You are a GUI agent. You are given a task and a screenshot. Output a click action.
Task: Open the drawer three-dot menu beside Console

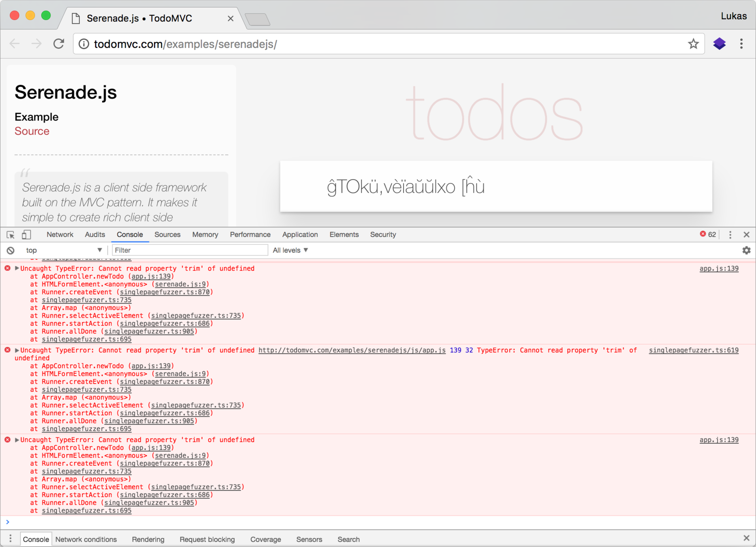(10, 538)
